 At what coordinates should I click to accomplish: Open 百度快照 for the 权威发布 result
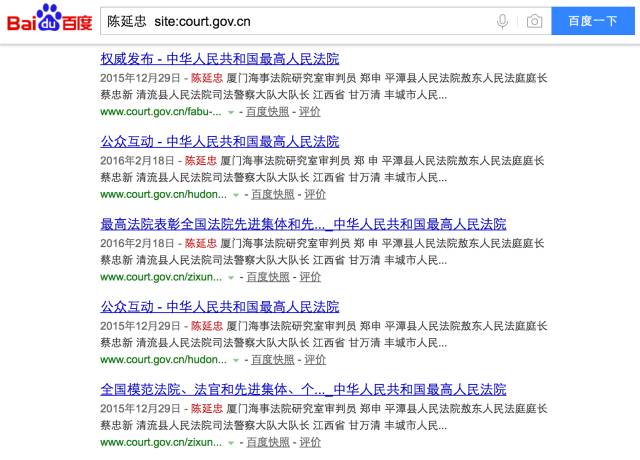[x=264, y=112]
